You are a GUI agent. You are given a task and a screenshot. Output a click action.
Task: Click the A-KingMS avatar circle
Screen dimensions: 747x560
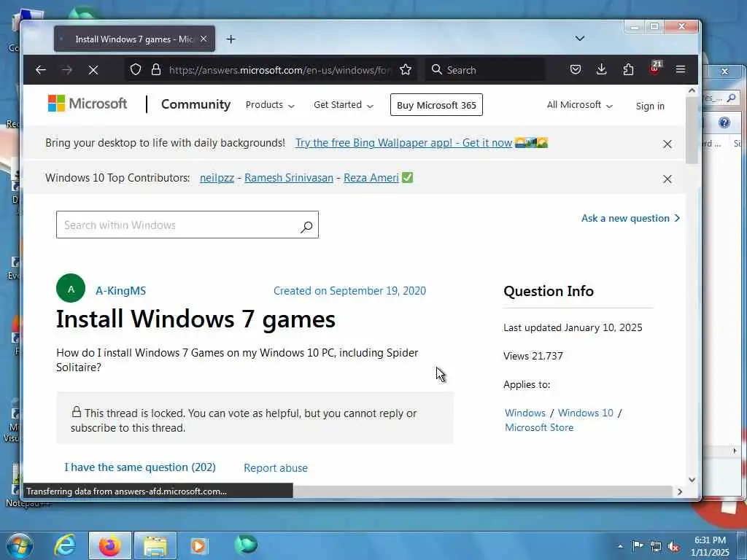[x=71, y=288]
